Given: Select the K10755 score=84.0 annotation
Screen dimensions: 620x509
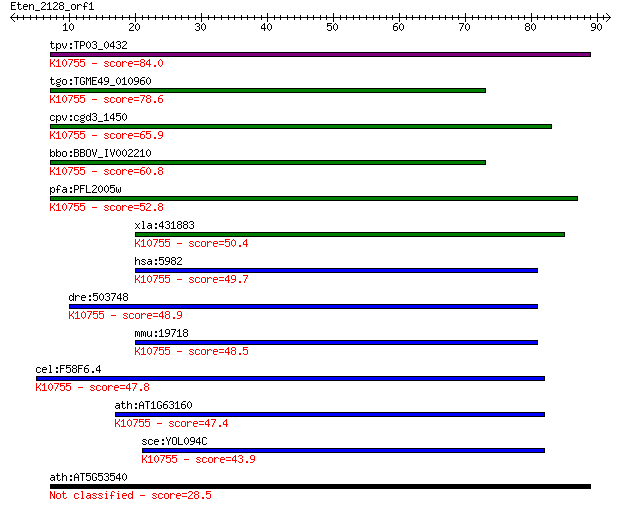Looking at the screenshot, I should point(106,64).
